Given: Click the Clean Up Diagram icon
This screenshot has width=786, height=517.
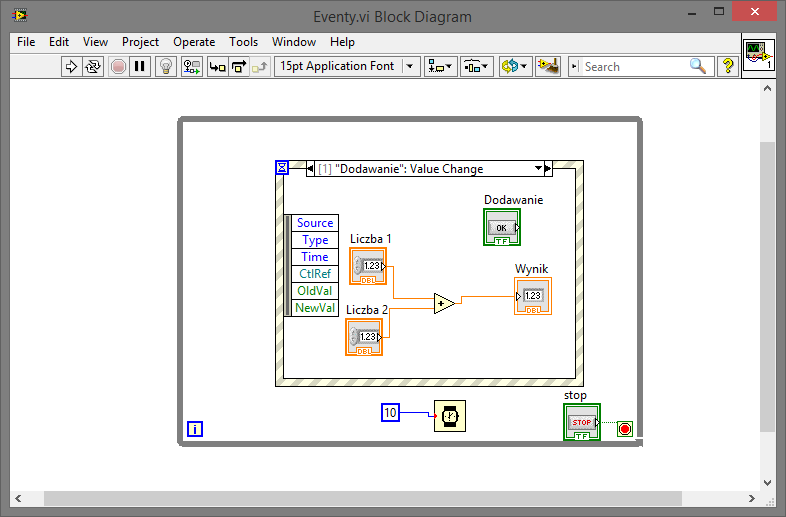Looking at the screenshot, I should [x=547, y=67].
